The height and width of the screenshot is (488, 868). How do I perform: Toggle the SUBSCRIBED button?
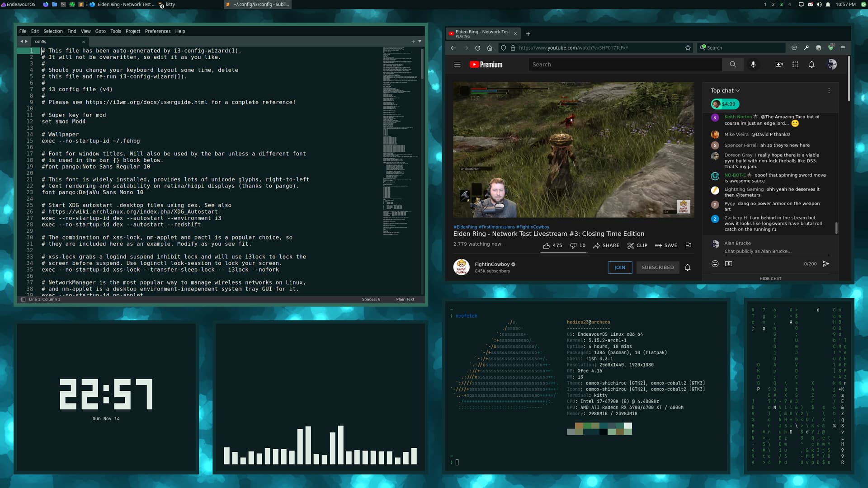pyautogui.click(x=657, y=267)
